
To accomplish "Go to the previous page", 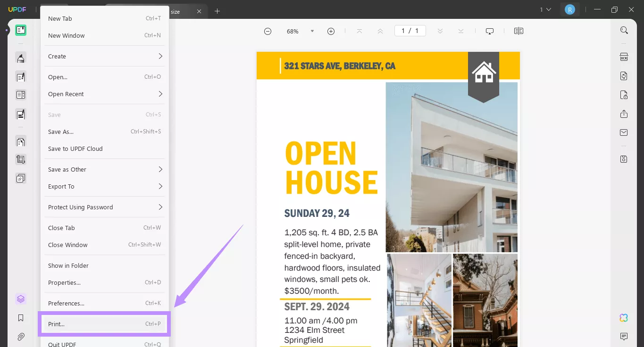I will click(380, 31).
